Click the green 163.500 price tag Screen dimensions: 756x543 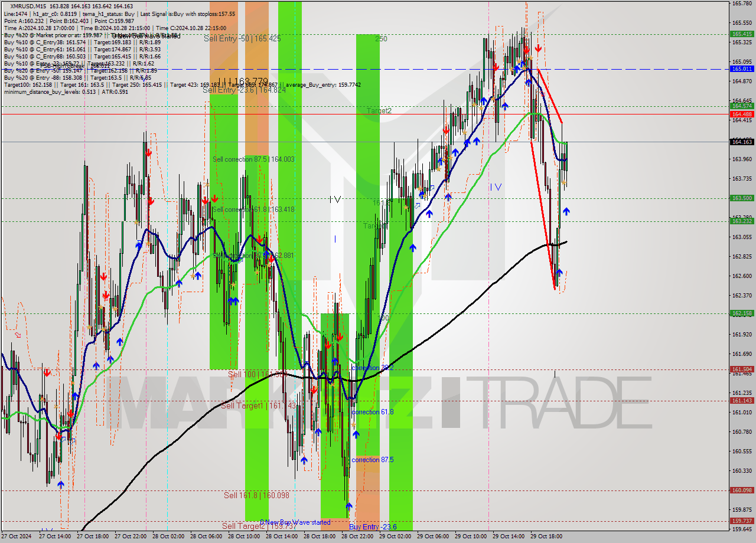coord(742,198)
